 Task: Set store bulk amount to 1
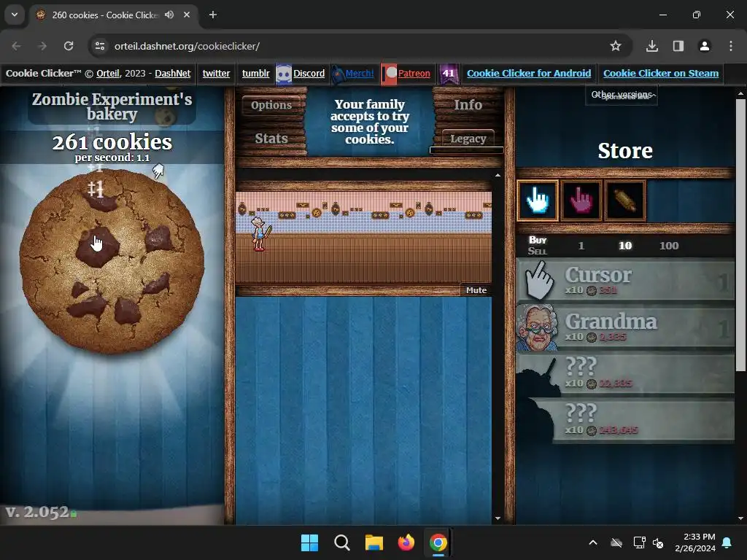click(x=581, y=246)
